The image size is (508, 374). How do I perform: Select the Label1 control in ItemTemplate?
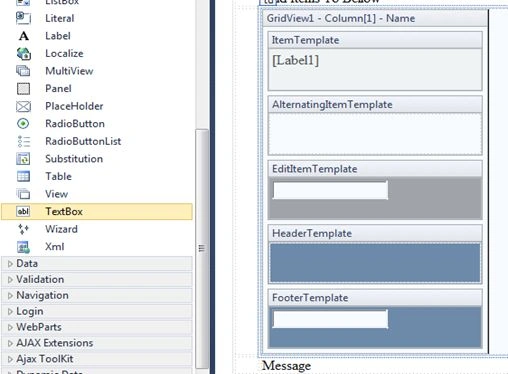click(x=295, y=60)
